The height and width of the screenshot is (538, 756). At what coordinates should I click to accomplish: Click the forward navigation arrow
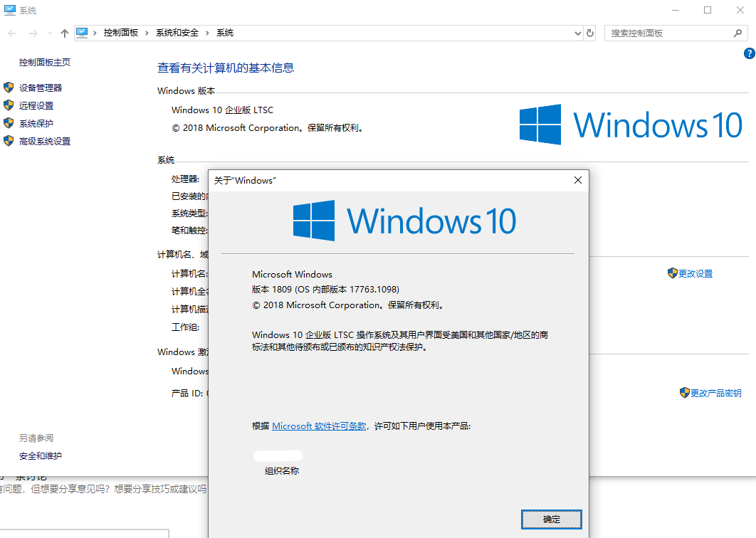pyautogui.click(x=33, y=33)
